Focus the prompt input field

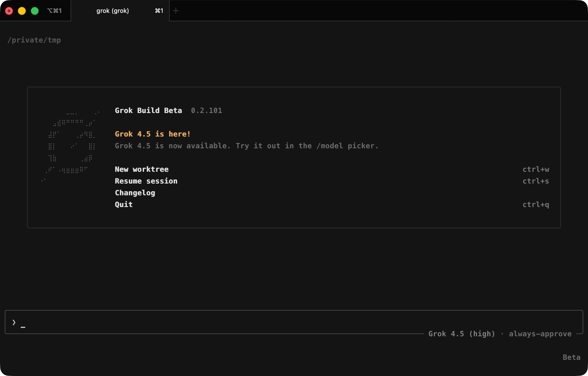(x=294, y=322)
